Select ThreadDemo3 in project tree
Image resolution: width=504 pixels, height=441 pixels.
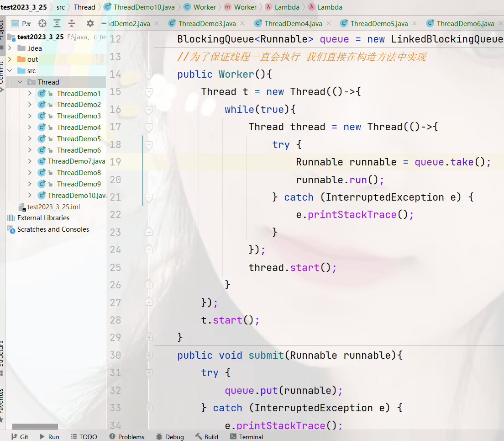(x=79, y=116)
